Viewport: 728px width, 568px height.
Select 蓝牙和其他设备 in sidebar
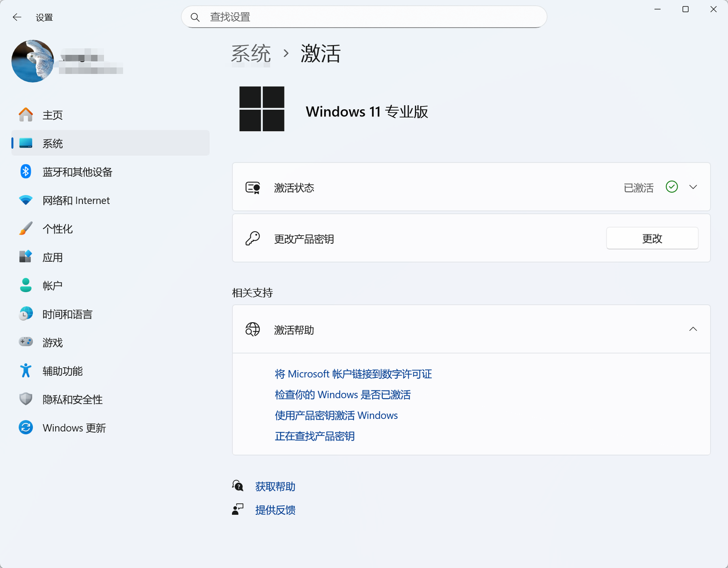[x=110, y=172]
